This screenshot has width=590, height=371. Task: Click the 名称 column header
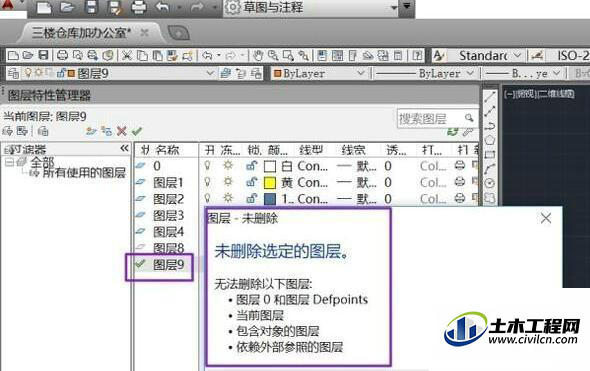[167, 150]
